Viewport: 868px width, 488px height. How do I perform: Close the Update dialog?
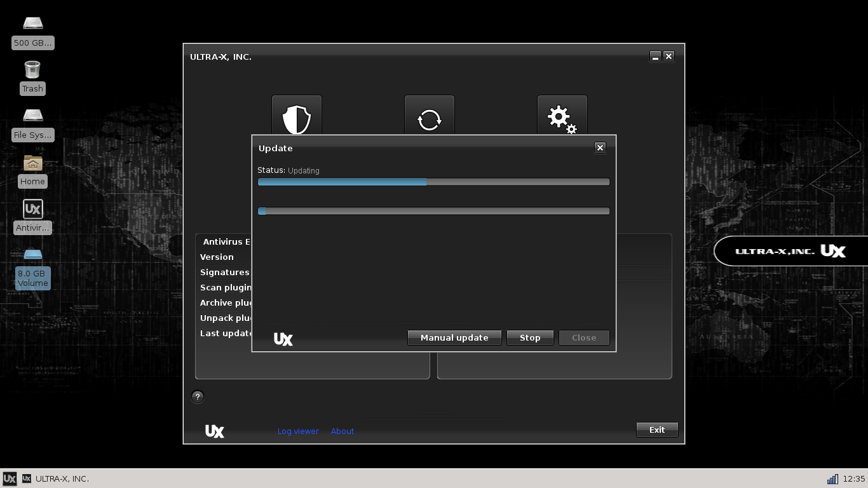pyautogui.click(x=599, y=148)
